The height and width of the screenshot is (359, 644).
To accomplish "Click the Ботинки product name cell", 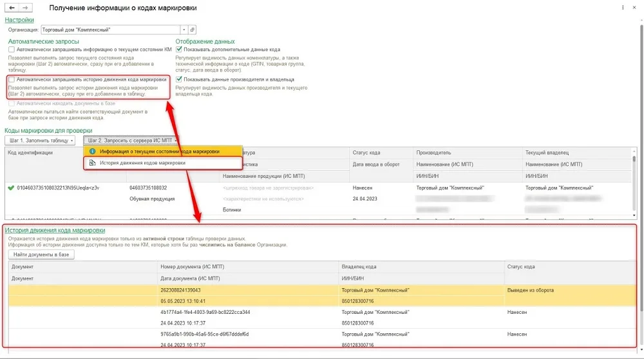I will coord(232,209).
